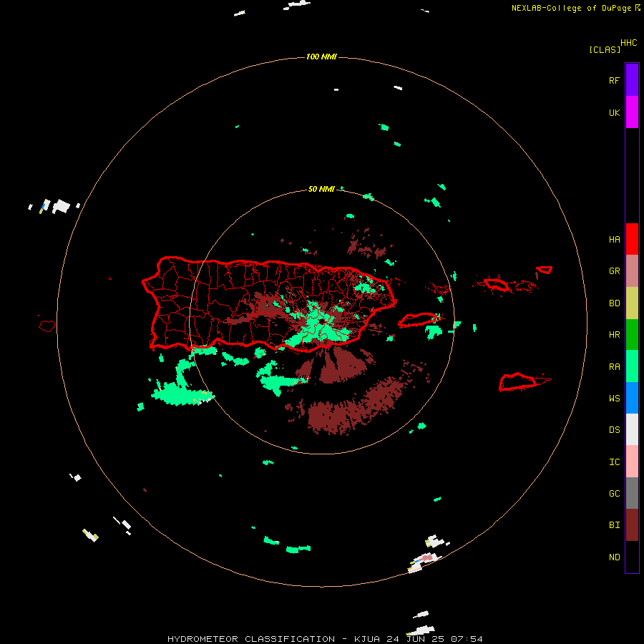Click the WS blue legend swatch

click(x=632, y=398)
